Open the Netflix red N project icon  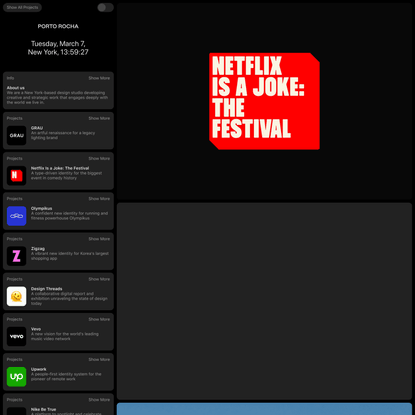tap(16, 176)
